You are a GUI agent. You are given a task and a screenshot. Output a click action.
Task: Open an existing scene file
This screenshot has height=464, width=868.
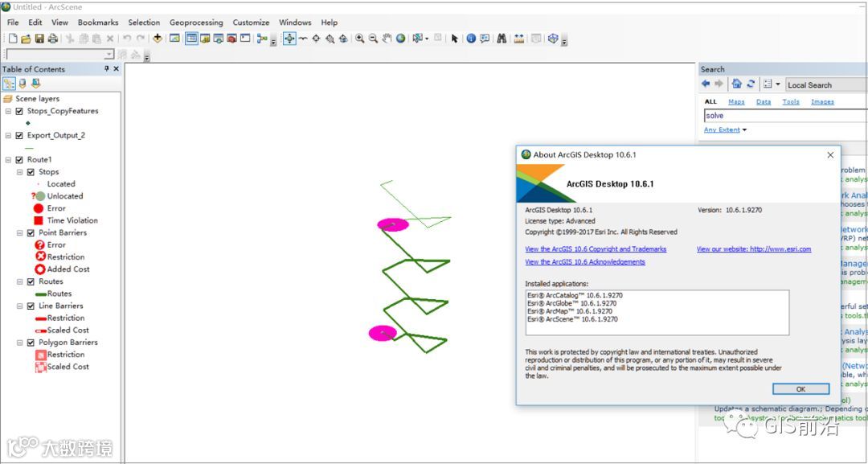(26, 39)
